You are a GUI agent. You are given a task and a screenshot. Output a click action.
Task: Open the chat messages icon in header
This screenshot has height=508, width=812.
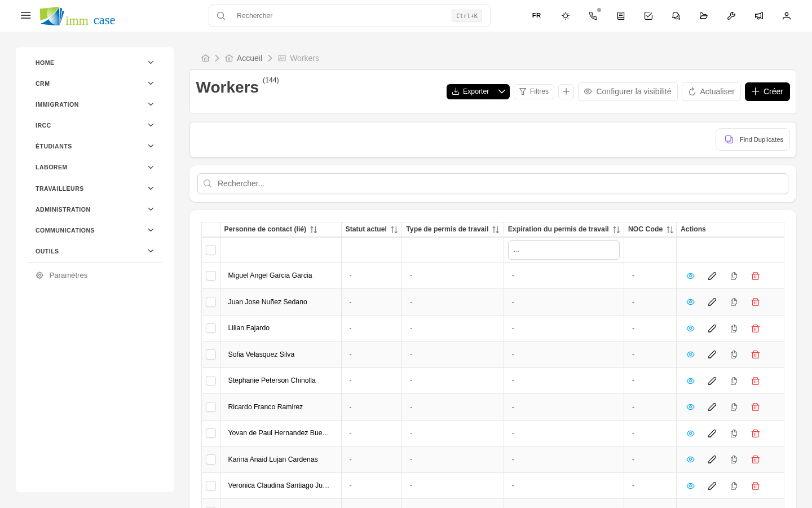point(676,16)
